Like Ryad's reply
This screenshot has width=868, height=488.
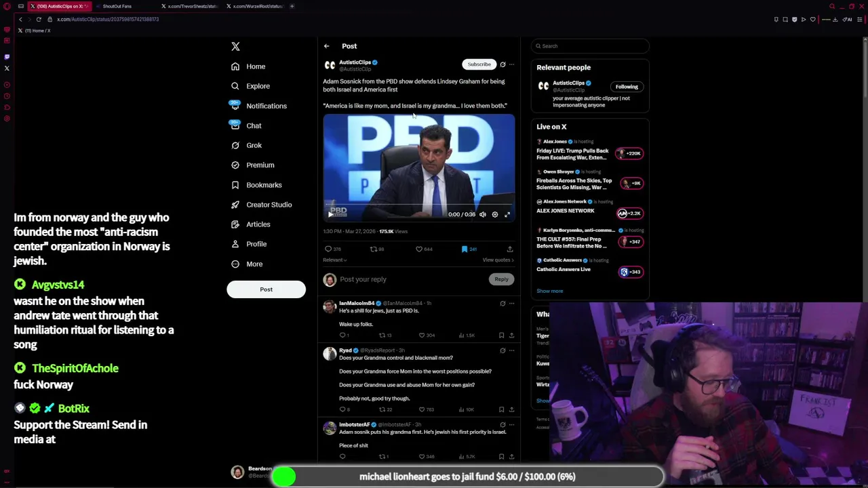click(427, 409)
